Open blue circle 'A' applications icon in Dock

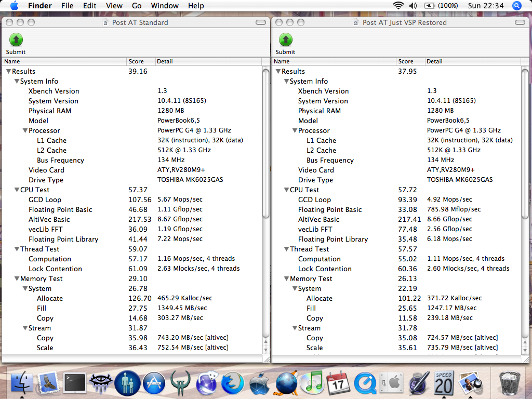[154, 383]
